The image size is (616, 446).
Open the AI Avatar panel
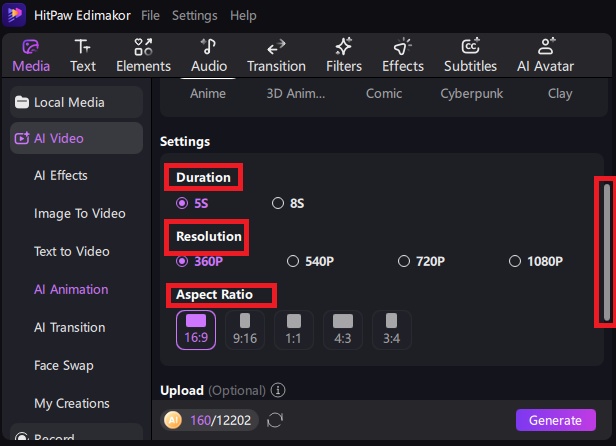click(545, 55)
